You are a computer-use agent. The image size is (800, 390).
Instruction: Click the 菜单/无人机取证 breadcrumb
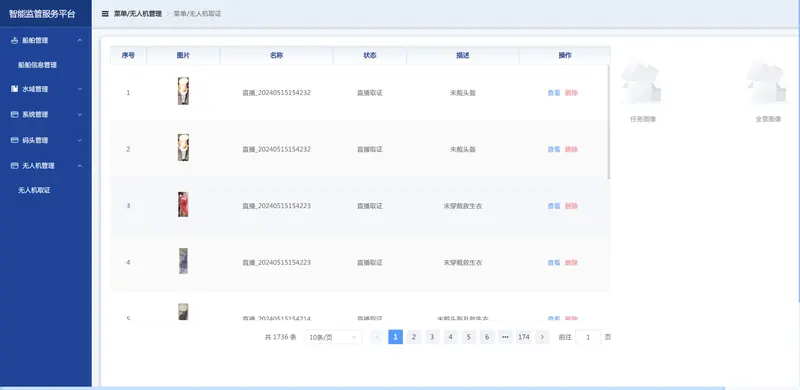pos(197,14)
